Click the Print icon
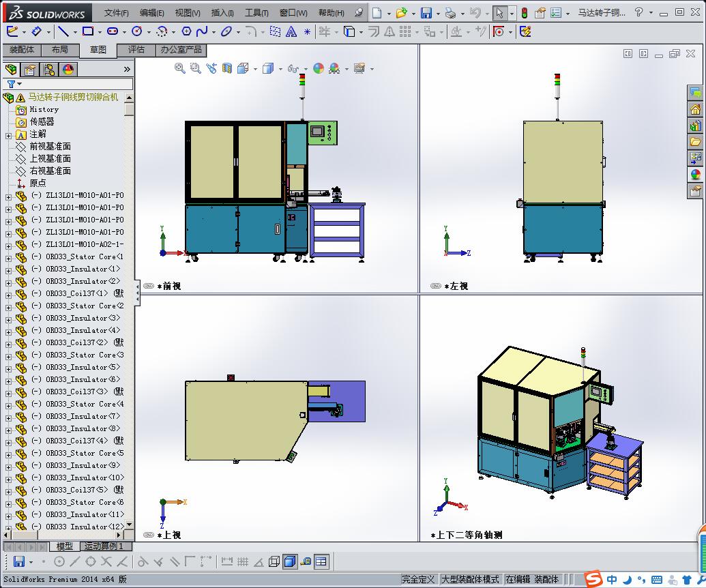The height and width of the screenshot is (588, 706). (x=450, y=12)
